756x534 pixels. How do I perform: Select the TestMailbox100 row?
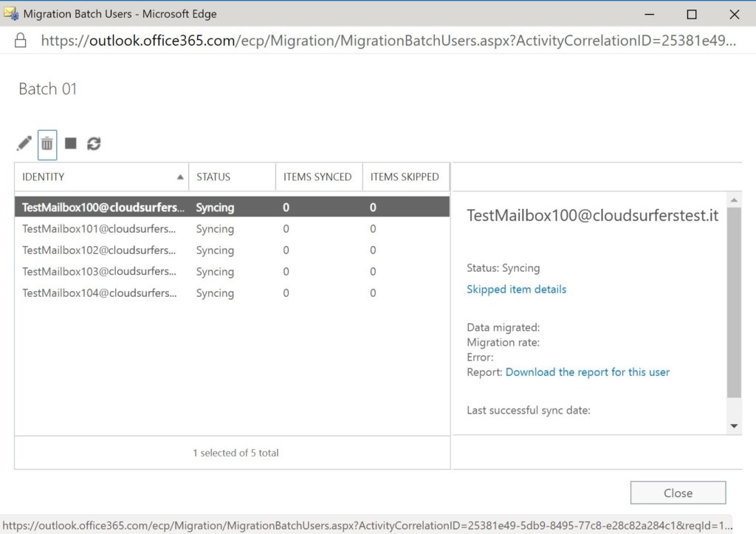tap(232, 207)
